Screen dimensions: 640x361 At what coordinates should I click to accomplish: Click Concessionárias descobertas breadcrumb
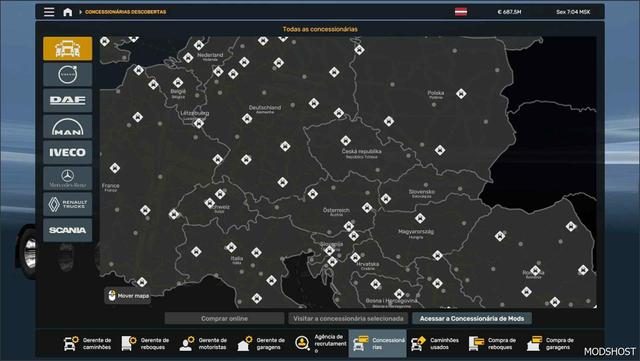[x=125, y=12]
